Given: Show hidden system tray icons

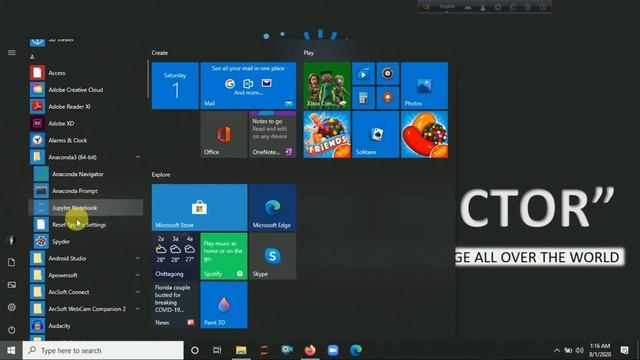Looking at the screenshot, I should click(x=556, y=350).
